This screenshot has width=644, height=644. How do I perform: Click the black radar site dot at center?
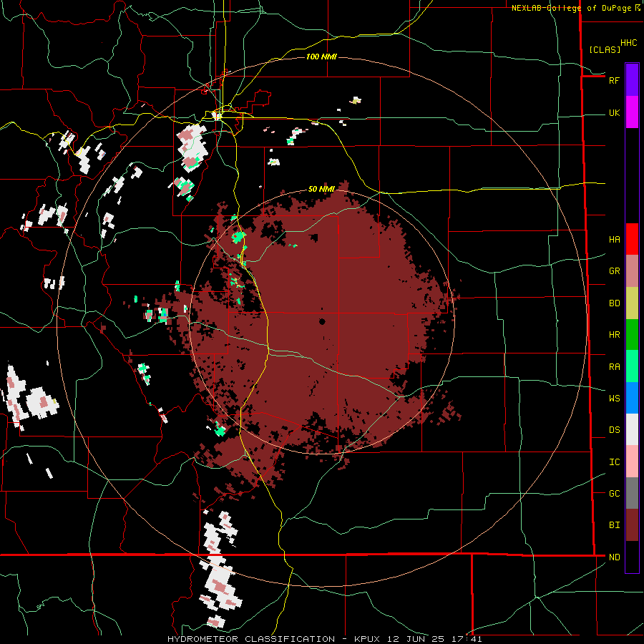tap(322, 321)
